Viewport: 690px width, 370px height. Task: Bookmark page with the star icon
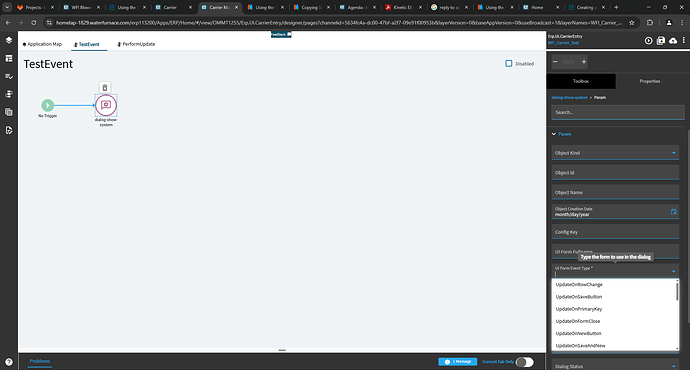(x=631, y=22)
